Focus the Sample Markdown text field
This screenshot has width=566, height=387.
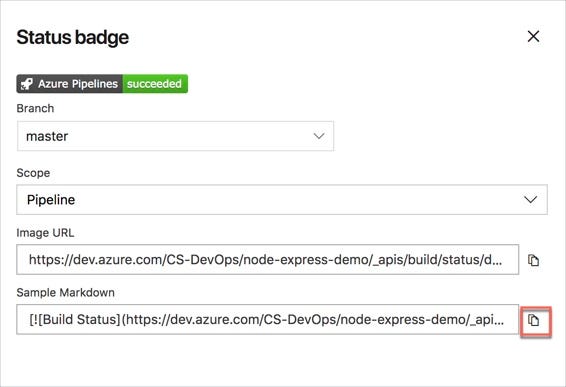click(x=267, y=319)
